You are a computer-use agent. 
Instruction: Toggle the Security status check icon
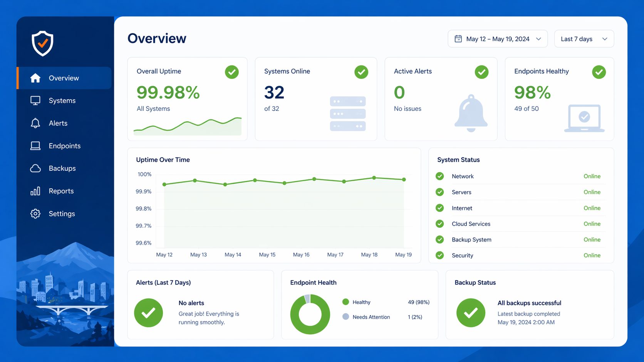coord(439,255)
